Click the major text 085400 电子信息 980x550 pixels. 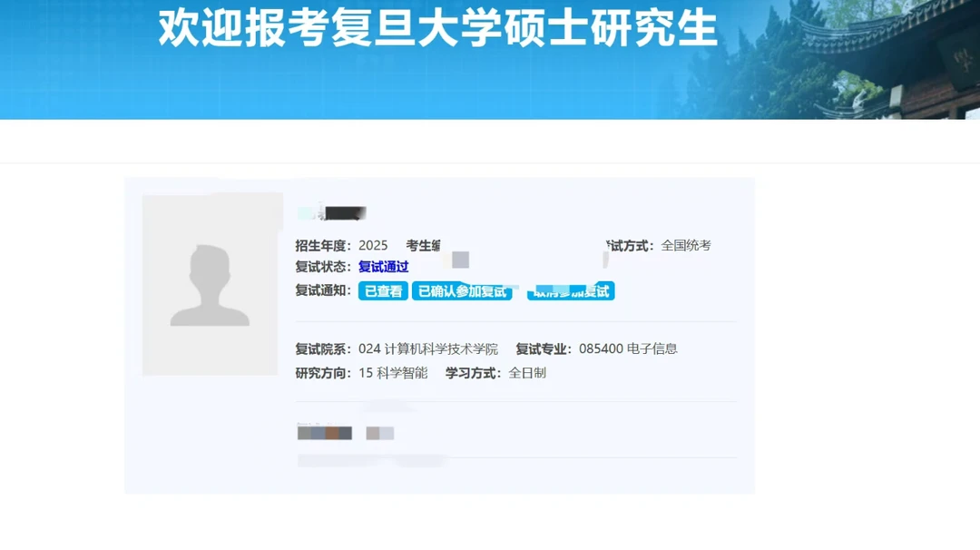click(x=628, y=349)
